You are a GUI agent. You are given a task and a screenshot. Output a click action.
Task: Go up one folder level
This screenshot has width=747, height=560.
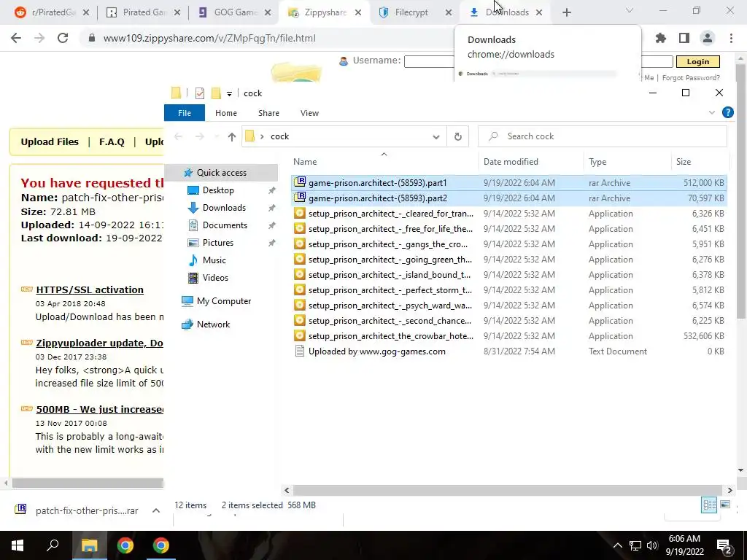pyautogui.click(x=231, y=136)
